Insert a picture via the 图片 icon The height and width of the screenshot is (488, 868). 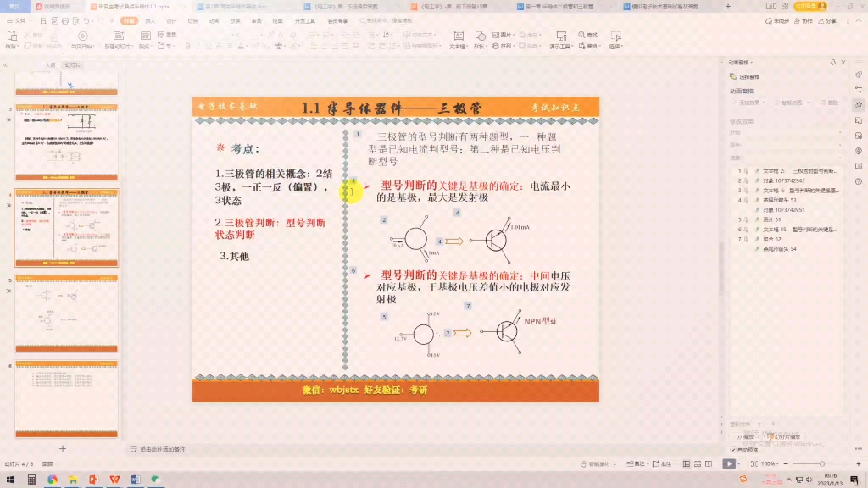tap(498, 34)
